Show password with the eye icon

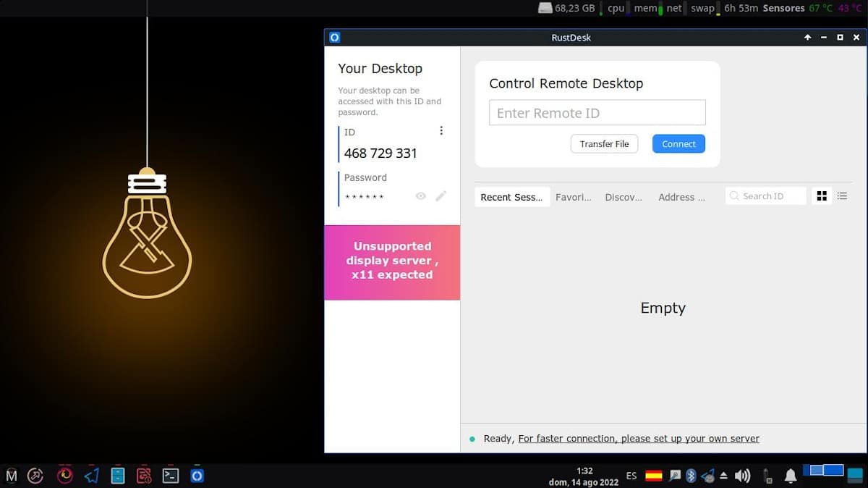point(421,196)
